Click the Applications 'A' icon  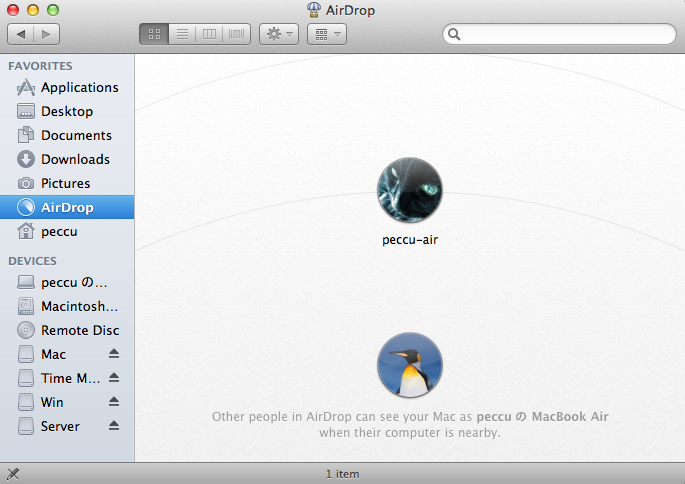coord(26,87)
